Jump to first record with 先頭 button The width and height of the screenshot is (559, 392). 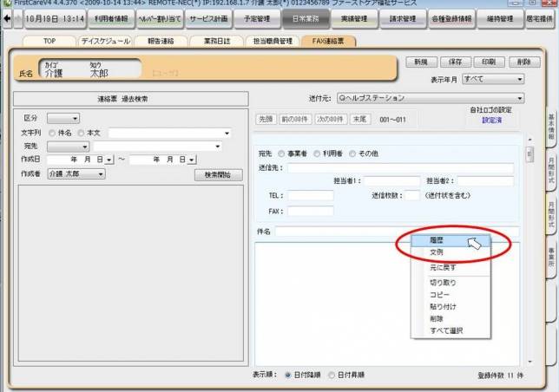pyautogui.click(x=266, y=118)
